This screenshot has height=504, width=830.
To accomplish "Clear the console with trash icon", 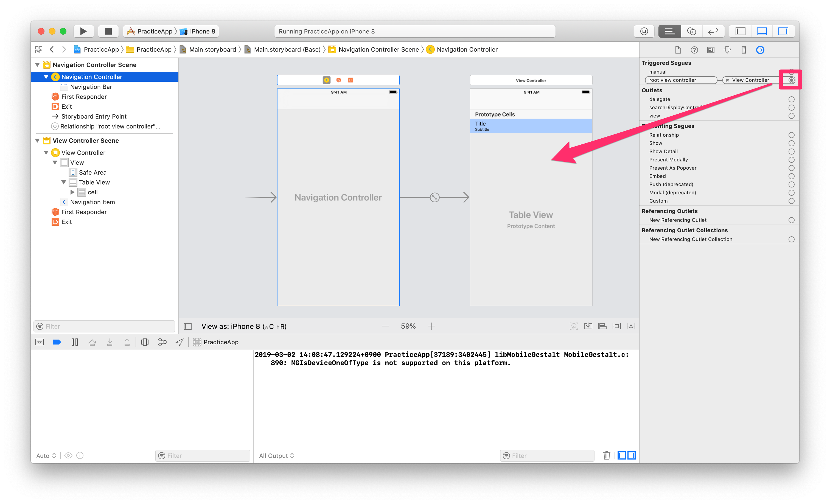I will point(606,455).
